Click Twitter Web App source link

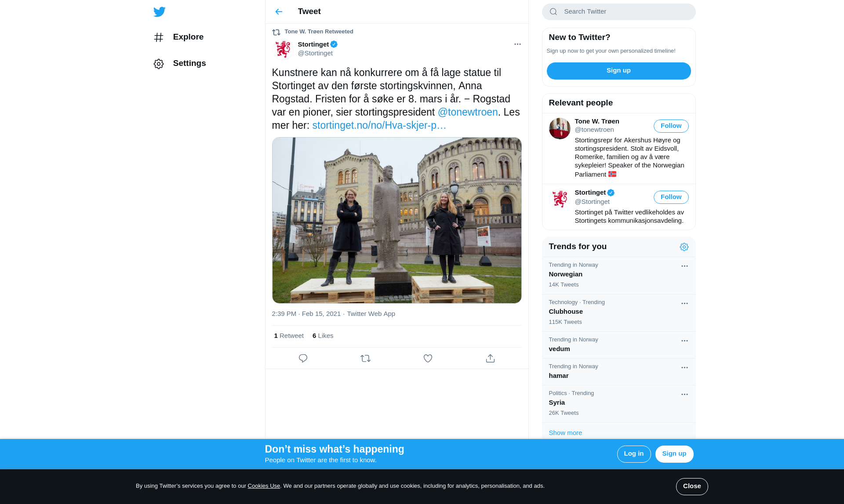point(371,314)
